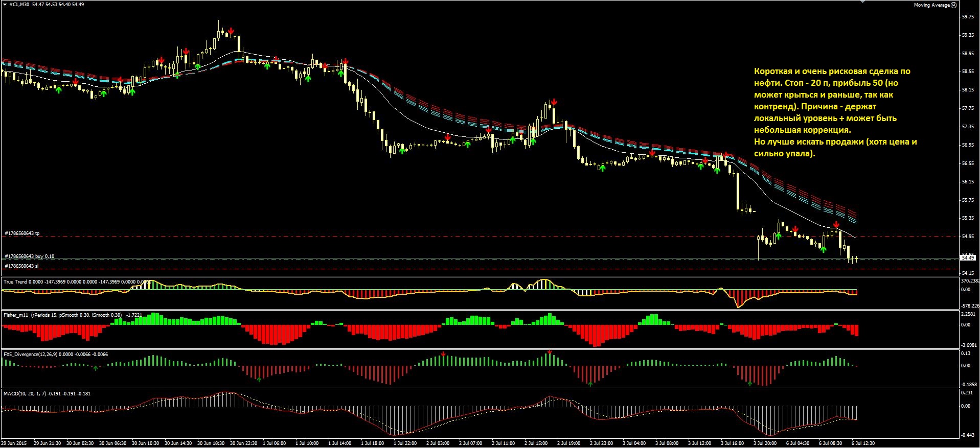Select the #1786560643 sl order line label
Screen dimensions: 980x448
pos(21,266)
